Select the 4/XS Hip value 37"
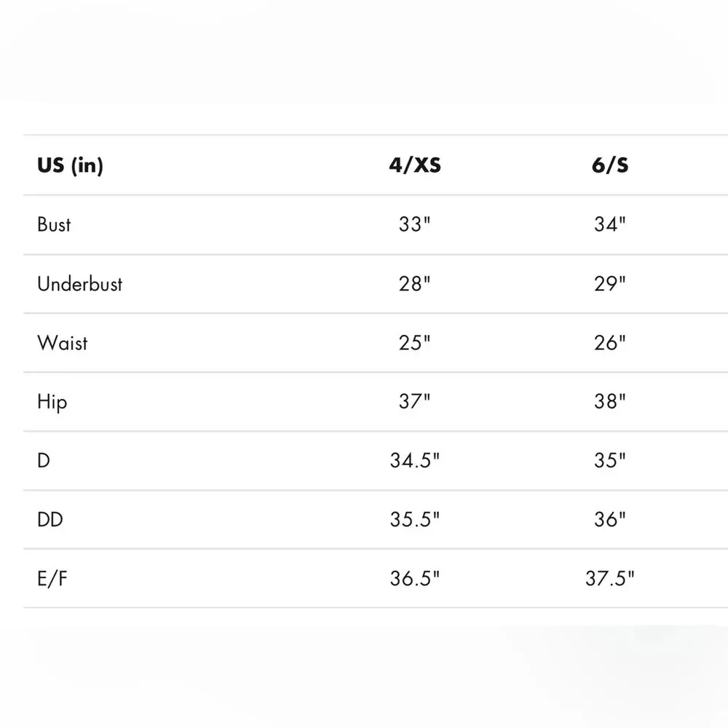 tap(414, 401)
